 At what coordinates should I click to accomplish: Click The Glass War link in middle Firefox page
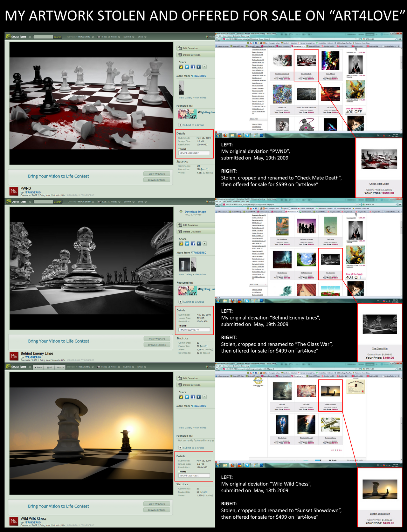(x=330, y=273)
